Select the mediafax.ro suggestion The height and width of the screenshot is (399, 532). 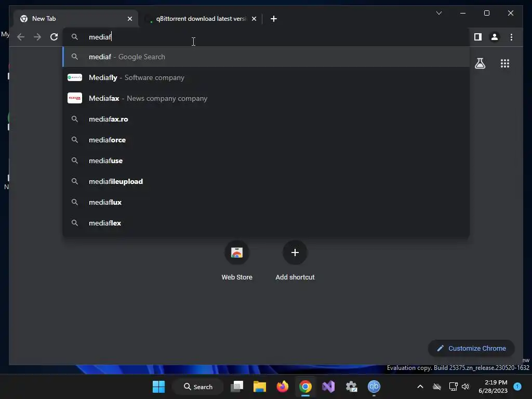click(x=267, y=119)
